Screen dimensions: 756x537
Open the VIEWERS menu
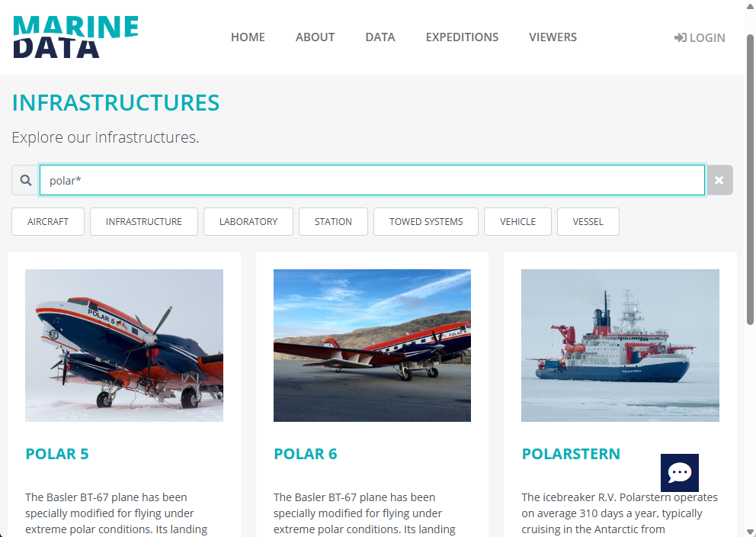pos(553,37)
